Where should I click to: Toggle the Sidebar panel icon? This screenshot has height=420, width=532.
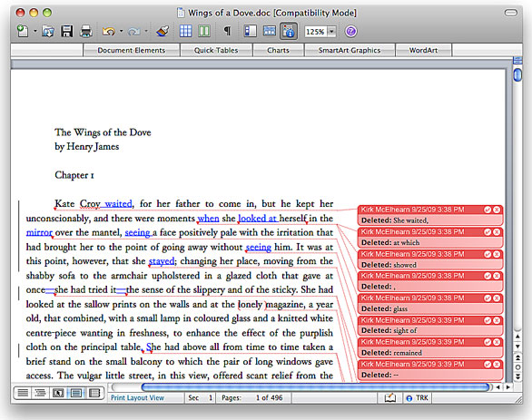(250, 31)
